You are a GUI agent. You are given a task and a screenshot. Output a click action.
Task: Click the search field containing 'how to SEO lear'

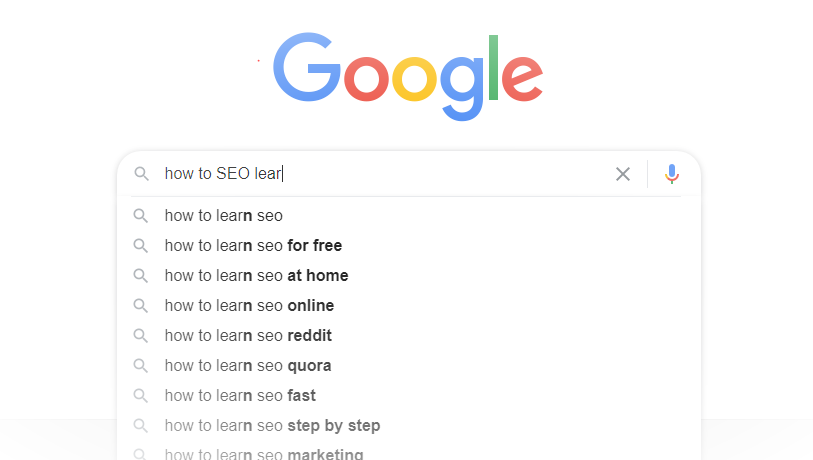click(384, 174)
